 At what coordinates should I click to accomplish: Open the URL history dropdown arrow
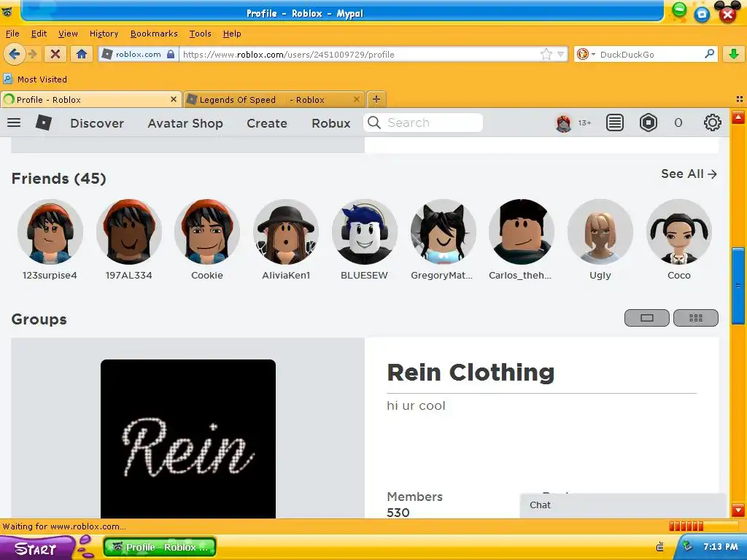point(561,54)
